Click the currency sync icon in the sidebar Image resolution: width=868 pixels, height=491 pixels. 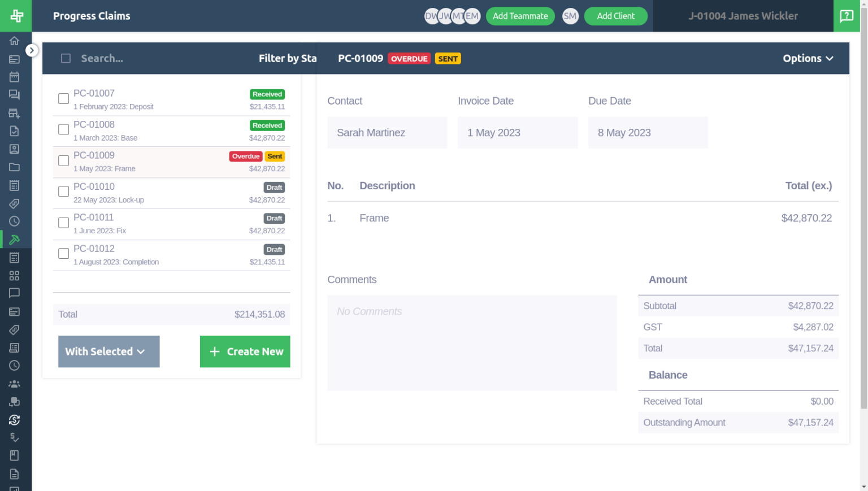tap(14, 420)
